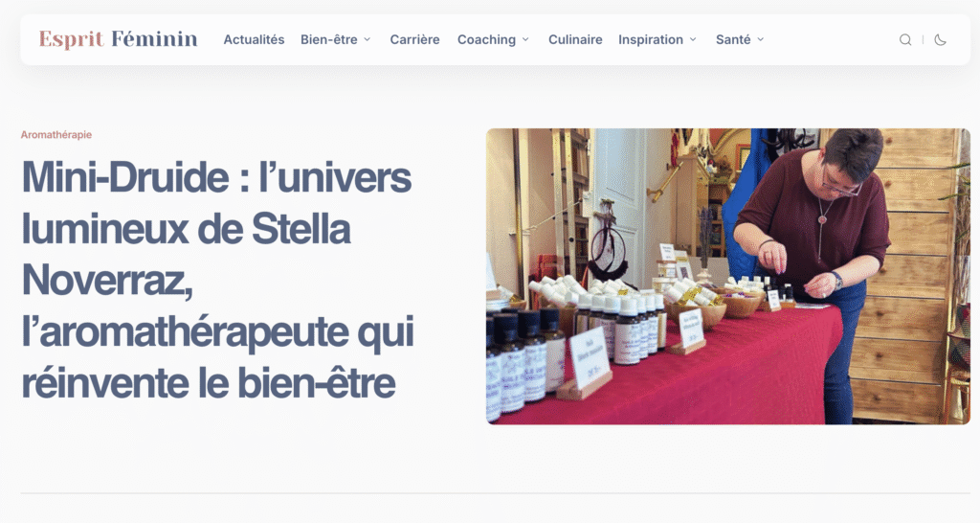Expand the Inspiration chevron arrow
Screen dimensions: 980x523
pyautogui.click(x=693, y=39)
